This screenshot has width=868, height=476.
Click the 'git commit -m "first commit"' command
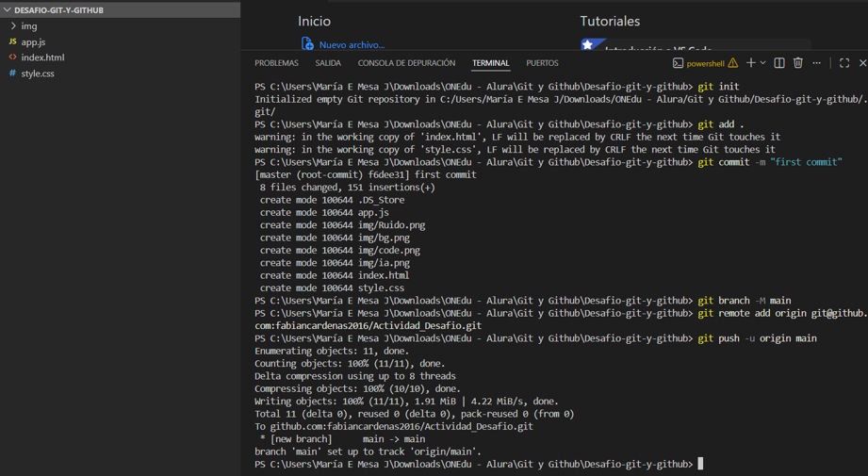coord(769,162)
